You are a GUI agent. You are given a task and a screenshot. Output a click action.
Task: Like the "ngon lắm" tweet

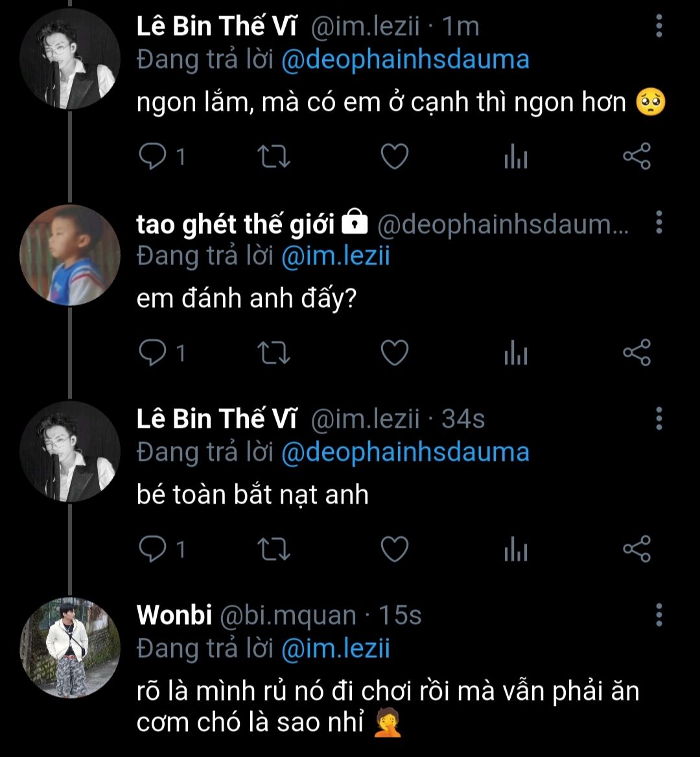[x=393, y=157]
